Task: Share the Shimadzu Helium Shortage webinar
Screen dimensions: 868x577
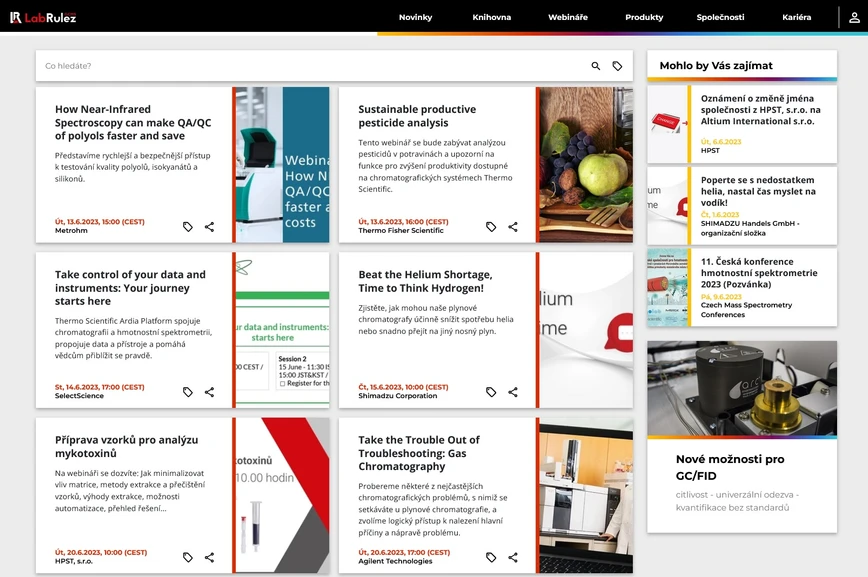Action: point(513,391)
